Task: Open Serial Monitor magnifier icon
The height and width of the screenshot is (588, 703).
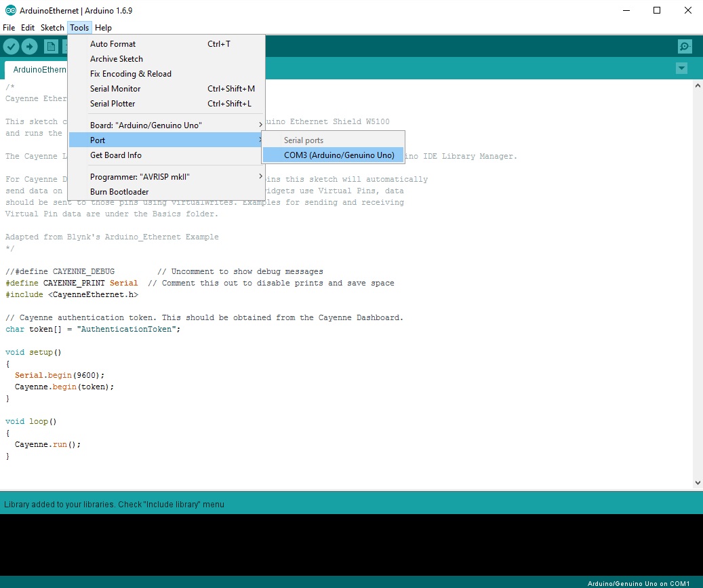Action: tap(684, 46)
